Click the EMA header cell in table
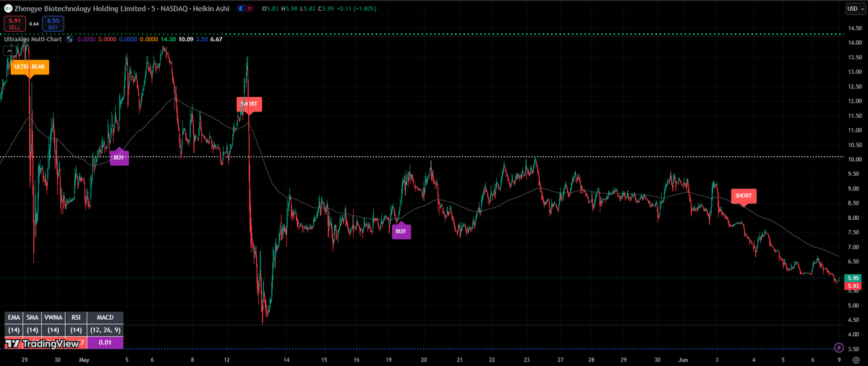 pyautogui.click(x=13, y=318)
